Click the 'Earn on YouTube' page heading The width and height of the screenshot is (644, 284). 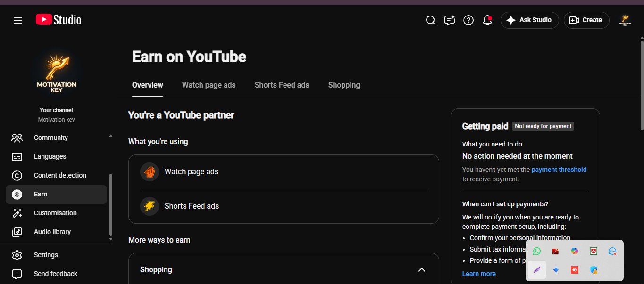189,57
